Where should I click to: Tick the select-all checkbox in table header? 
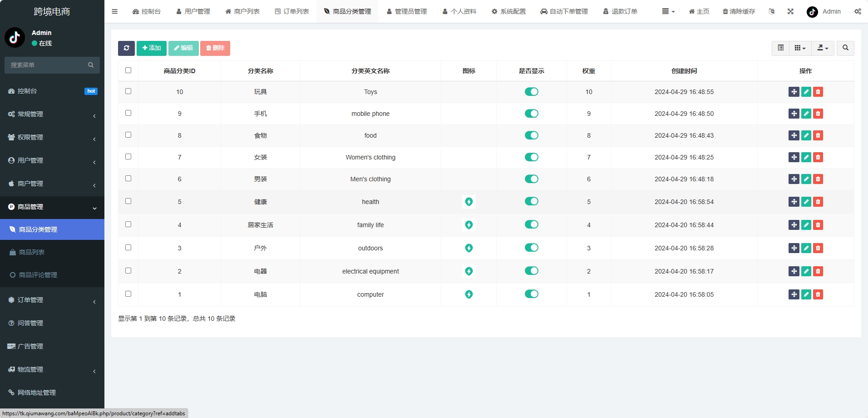click(x=128, y=70)
